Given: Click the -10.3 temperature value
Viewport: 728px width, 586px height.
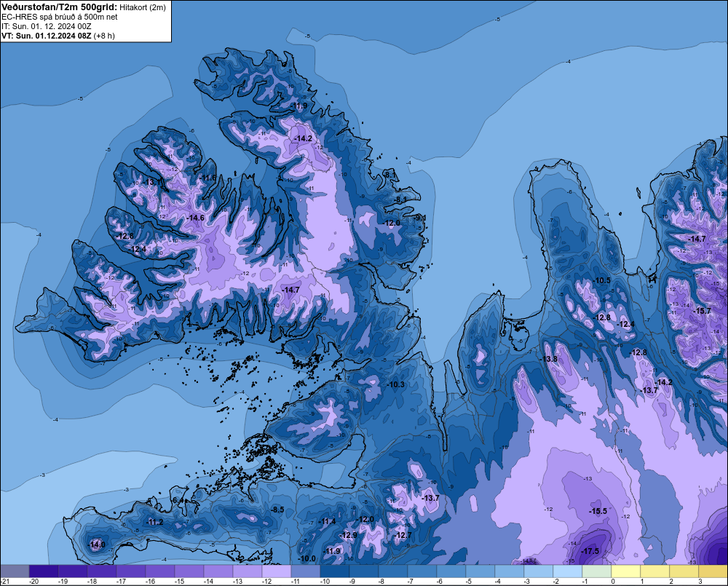Looking at the screenshot, I should [395, 384].
